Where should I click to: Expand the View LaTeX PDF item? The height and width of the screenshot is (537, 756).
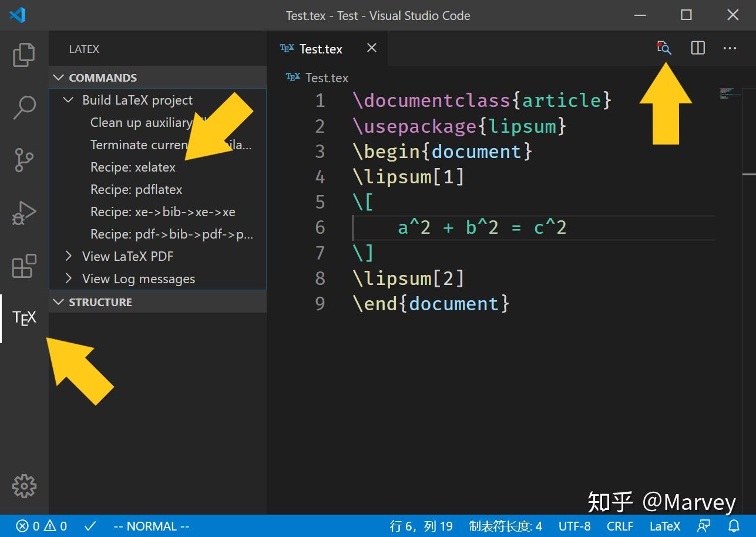click(x=68, y=256)
